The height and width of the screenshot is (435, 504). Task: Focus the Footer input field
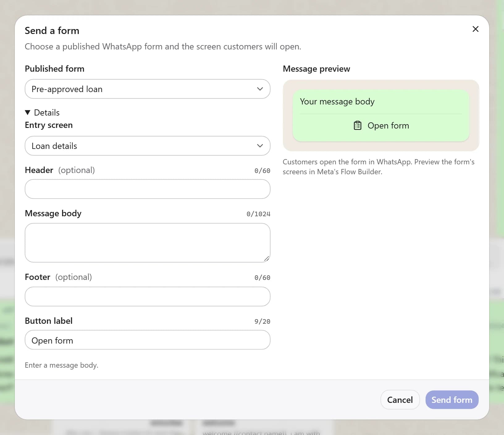pyautogui.click(x=148, y=297)
